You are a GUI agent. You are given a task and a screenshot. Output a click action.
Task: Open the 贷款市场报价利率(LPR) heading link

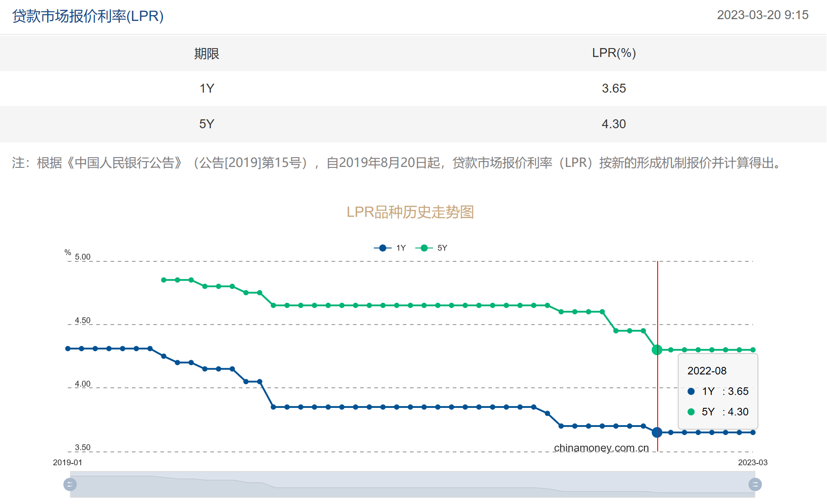pyautogui.click(x=88, y=16)
